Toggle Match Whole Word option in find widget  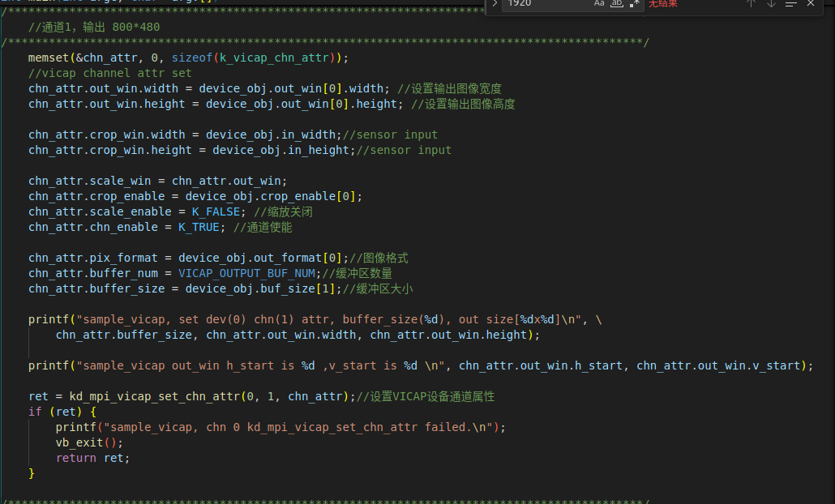point(616,3)
